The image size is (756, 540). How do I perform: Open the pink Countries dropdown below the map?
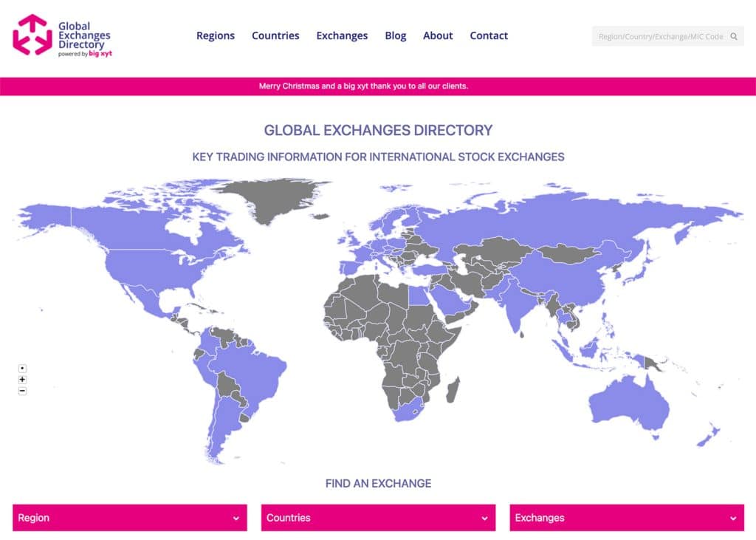pos(378,518)
